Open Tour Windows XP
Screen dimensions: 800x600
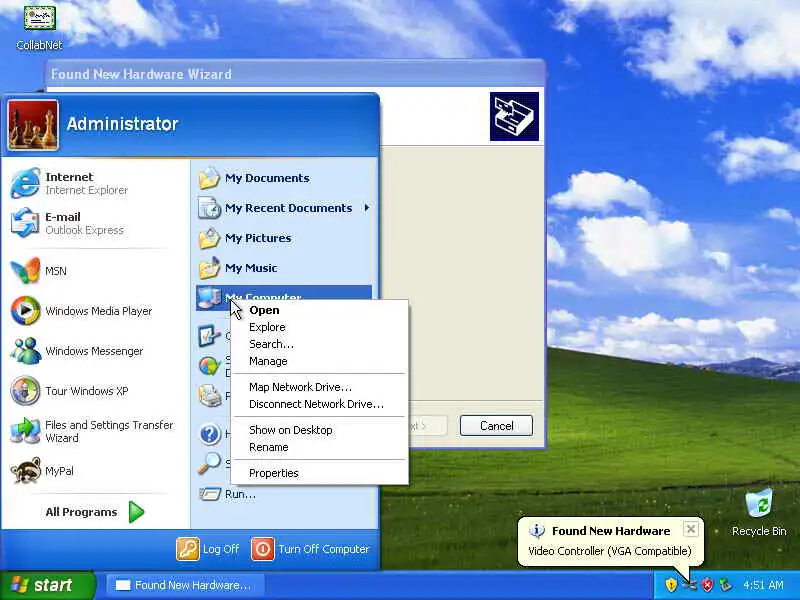94,391
